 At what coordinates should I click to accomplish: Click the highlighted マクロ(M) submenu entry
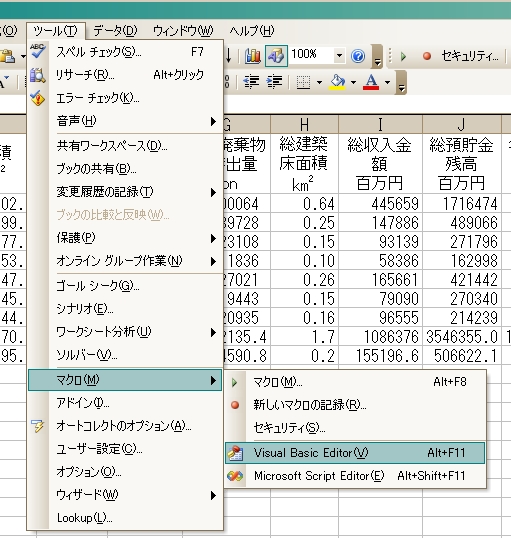pyautogui.click(x=125, y=380)
